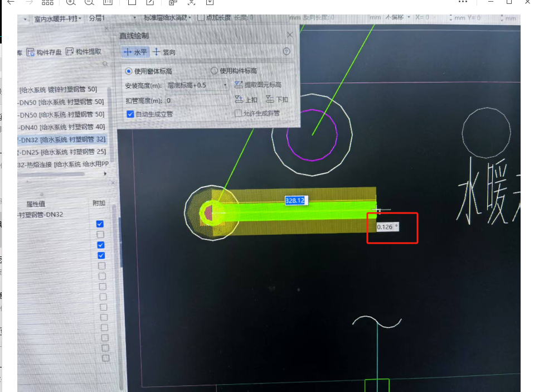The height and width of the screenshot is (392, 534).
Task: Enable the 允许生成斜管 checkbox
Action: click(239, 113)
